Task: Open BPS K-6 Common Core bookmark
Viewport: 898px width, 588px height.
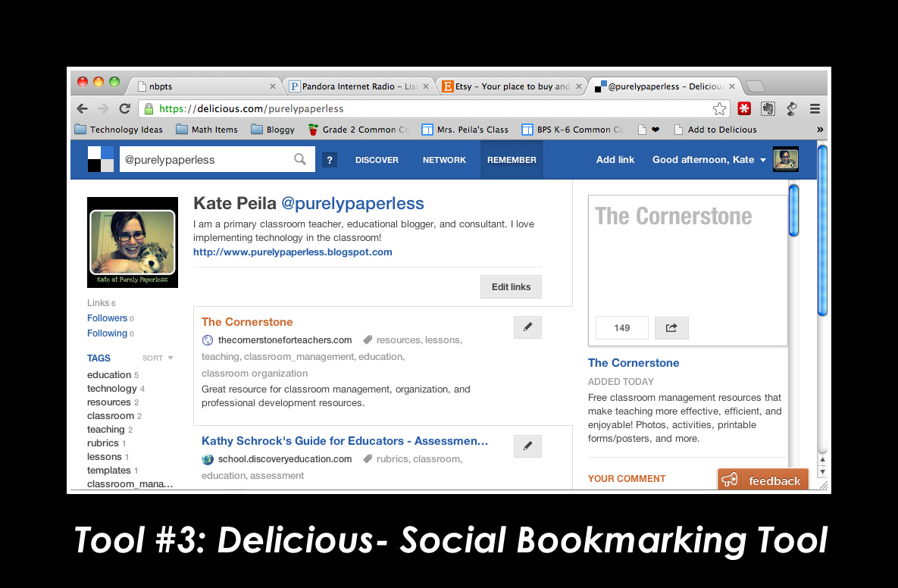Action: (573, 130)
